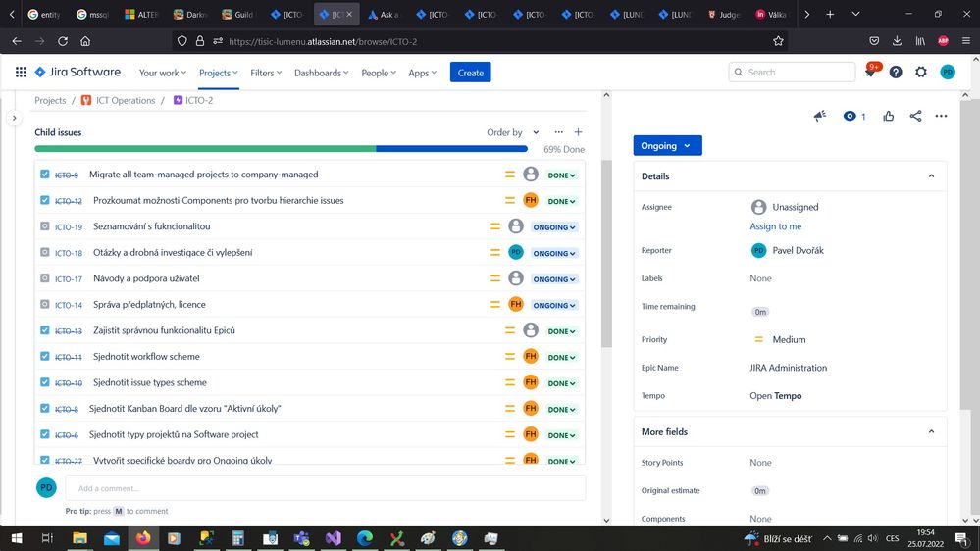This screenshot has height=551, width=980.
Task: List all Firefox tabs chevron
Action: [x=855, y=14]
